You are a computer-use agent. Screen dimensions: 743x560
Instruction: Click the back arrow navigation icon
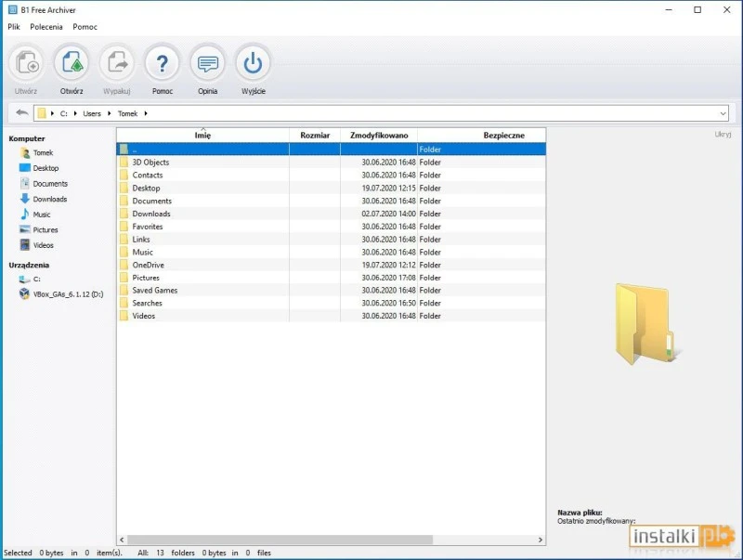coord(21,113)
